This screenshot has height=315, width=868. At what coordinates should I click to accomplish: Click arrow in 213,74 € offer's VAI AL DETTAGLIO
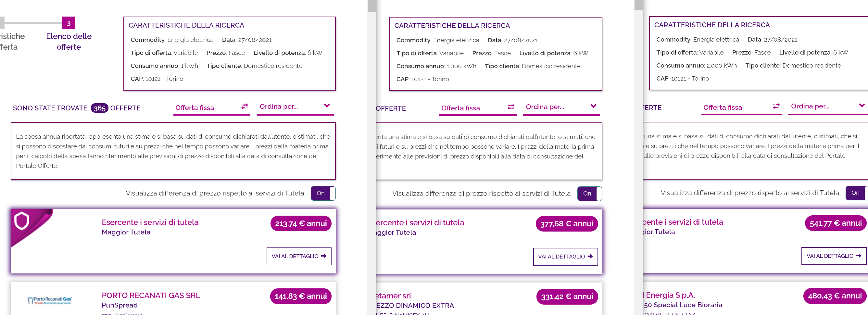click(x=324, y=256)
